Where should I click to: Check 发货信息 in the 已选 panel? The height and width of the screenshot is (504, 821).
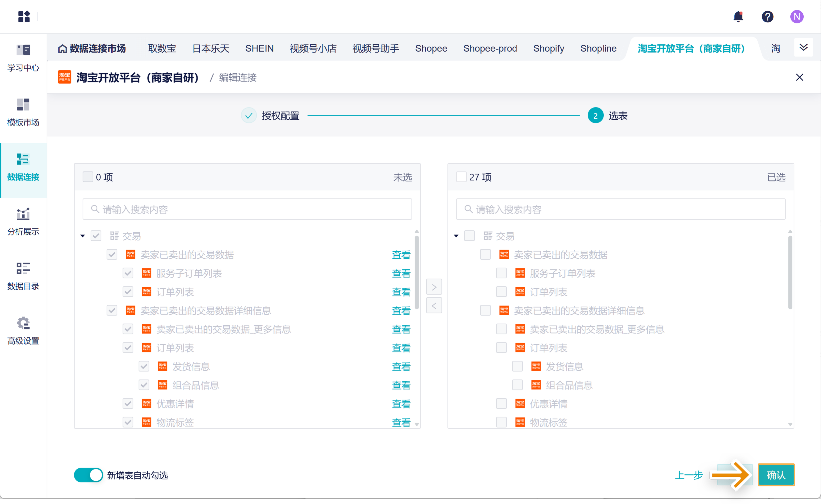pos(517,367)
